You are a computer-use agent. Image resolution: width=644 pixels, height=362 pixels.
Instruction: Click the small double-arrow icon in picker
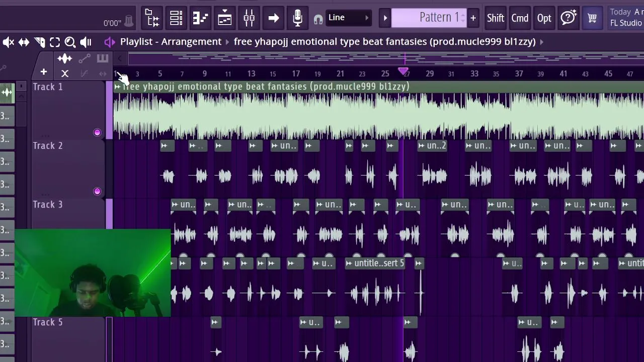click(103, 74)
